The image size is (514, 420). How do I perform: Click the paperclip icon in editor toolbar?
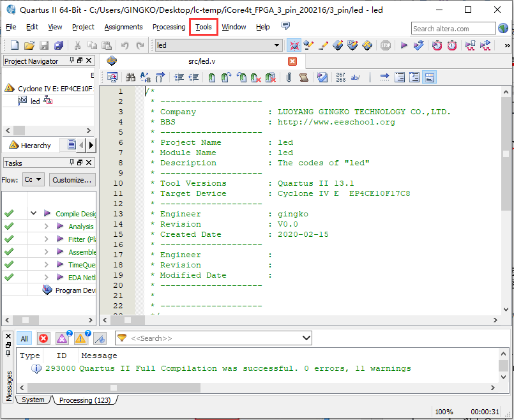[x=289, y=77]
